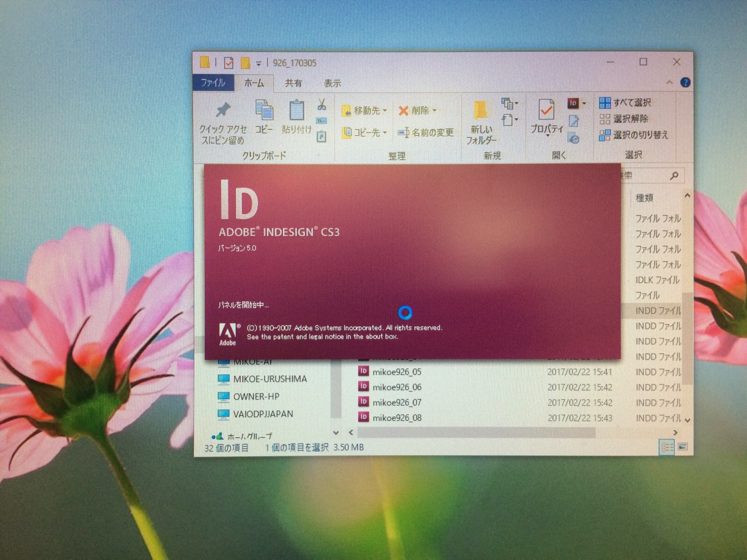Click Select All (すべて選択) button
747x560 pixels.
click(626, 103)
